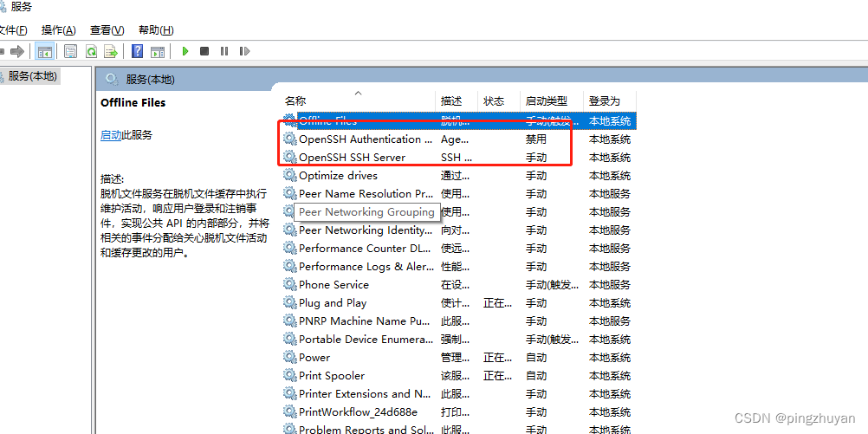Click the Refresh toolbar icon
This screenshot has width=868, height=434.
pos(91,51)
